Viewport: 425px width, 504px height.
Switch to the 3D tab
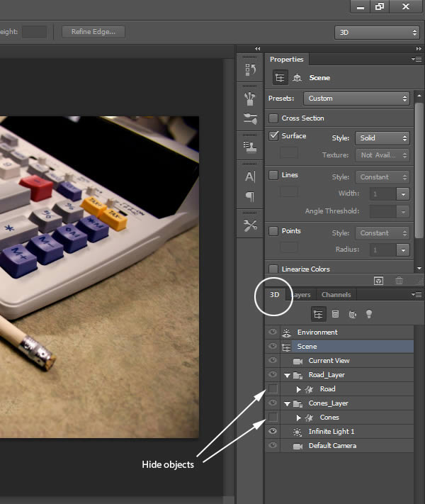tap(274, 295)
